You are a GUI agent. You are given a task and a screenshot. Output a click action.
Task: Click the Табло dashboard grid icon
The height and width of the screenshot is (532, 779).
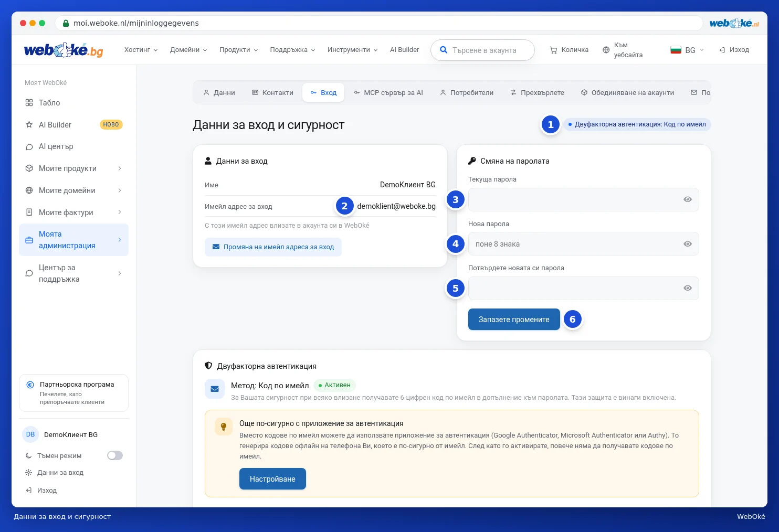click(x=29, y=103)
